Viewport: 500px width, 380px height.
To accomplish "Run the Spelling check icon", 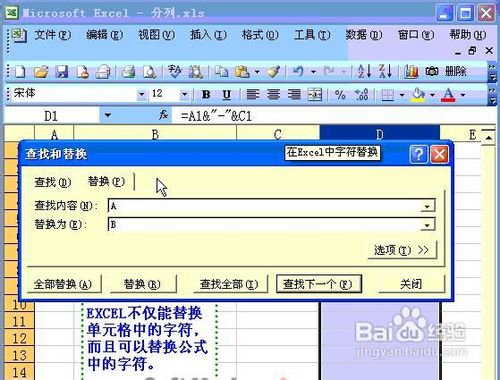I will click(175, 72).
